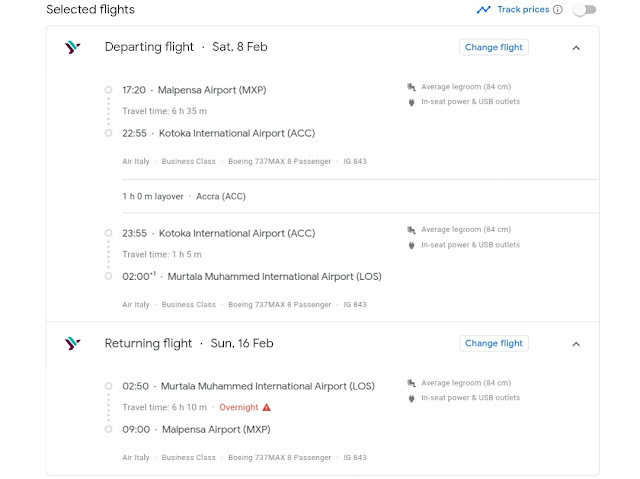Image resolution: width=640 pixels, height=479 pixels.
Task: Click the Track prices trend icon
Action: pyautogui.click(x=484, y=10)
